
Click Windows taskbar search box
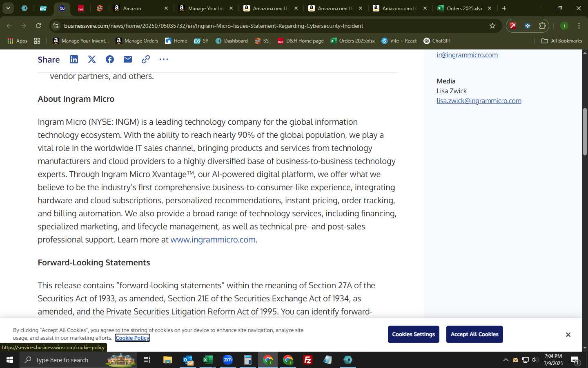tap(78, 360)
